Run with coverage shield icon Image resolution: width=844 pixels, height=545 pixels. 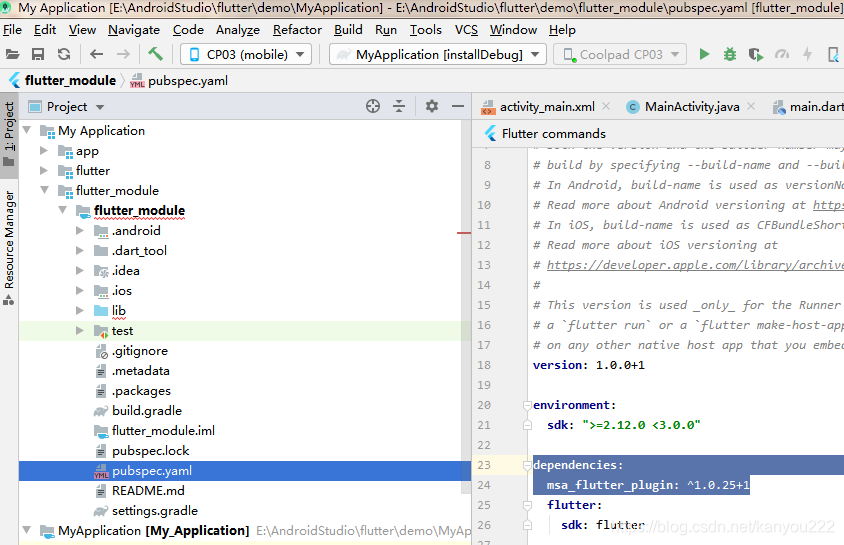point(756,54)
